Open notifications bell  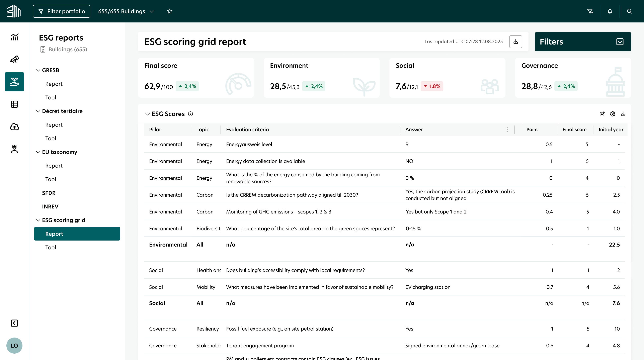[x=610, y=11]
